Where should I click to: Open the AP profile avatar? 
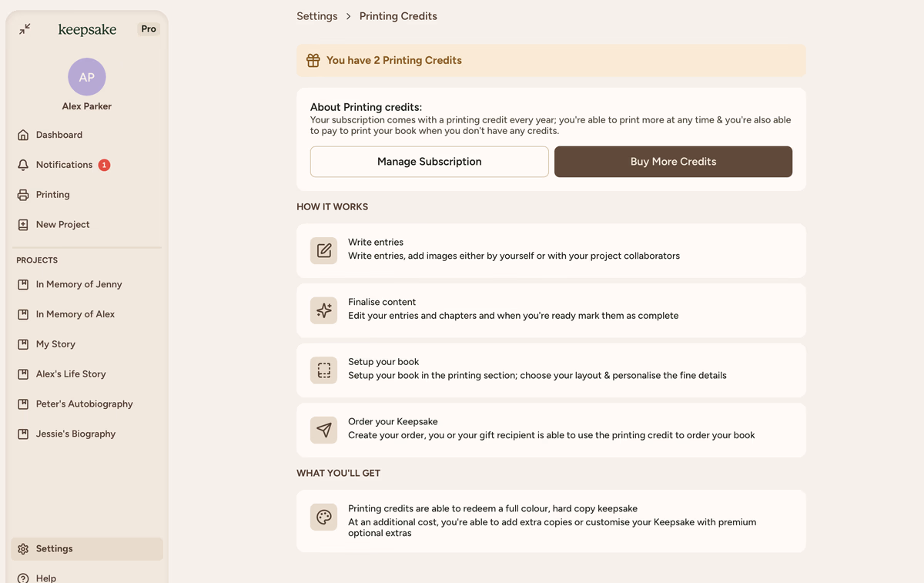click(x=87, y=77)
